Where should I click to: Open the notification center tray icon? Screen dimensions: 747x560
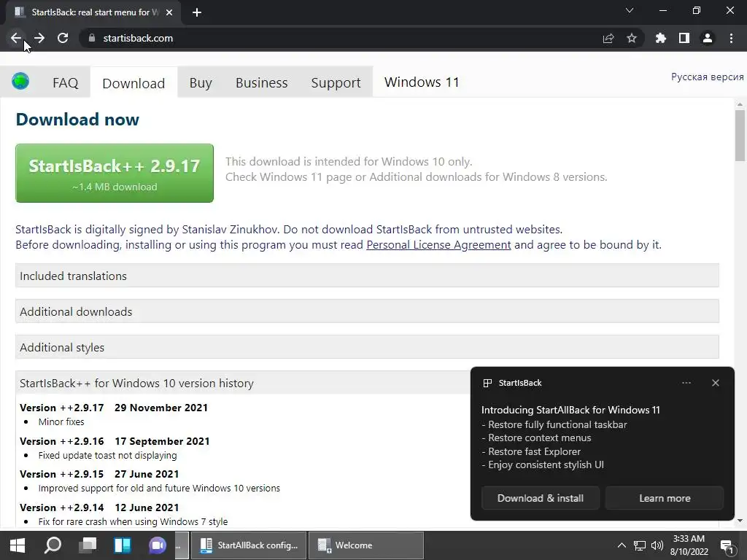[727, 546]
